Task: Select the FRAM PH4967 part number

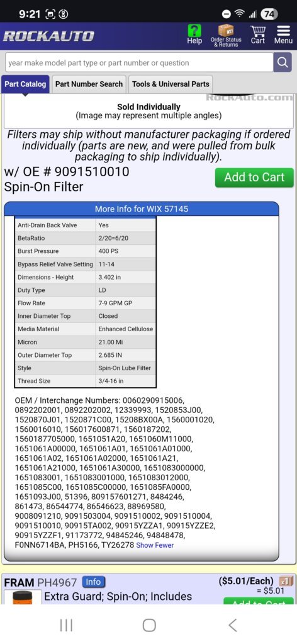Action: 57,582
